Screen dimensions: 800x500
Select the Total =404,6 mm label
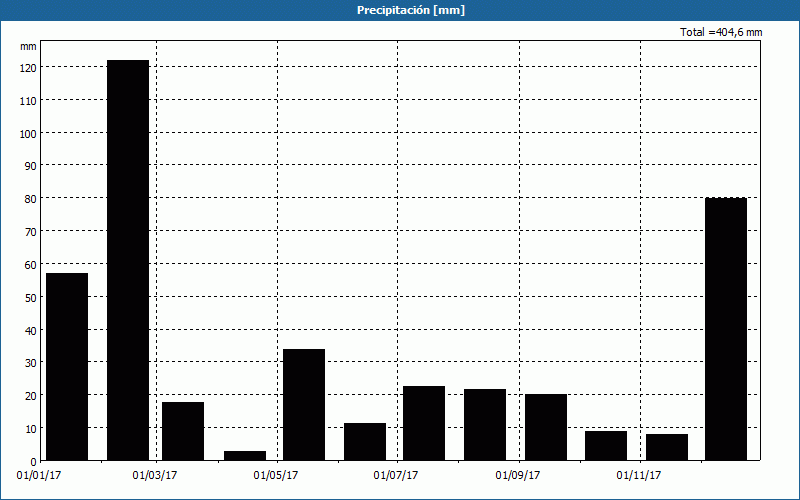click(721, 32)
